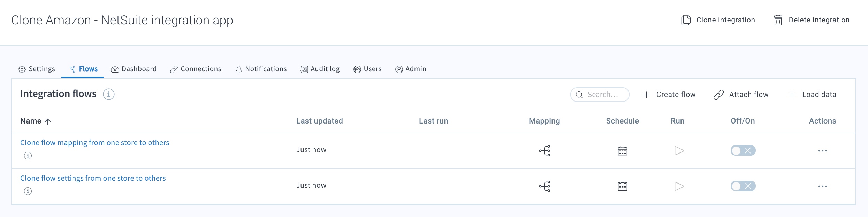Switch to the Users tab

tap(367, 69)
